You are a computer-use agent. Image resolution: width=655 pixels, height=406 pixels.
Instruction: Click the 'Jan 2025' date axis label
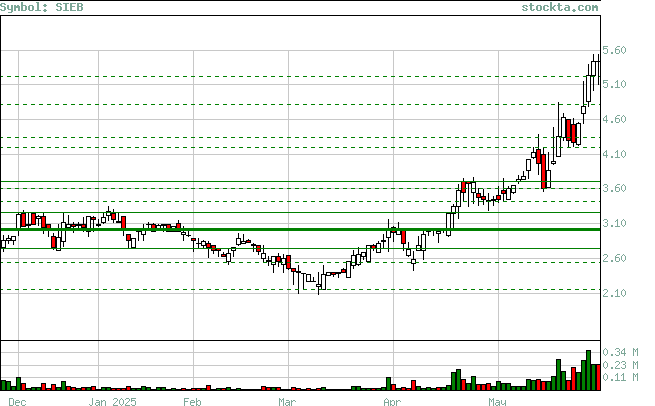pos(112,402)
